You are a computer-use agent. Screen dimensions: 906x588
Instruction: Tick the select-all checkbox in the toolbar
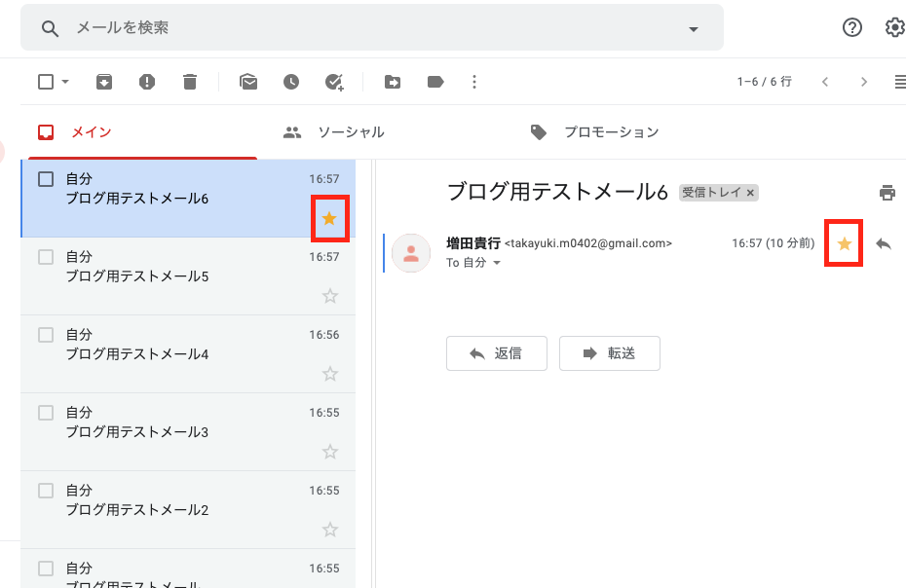tap(46, 82)
